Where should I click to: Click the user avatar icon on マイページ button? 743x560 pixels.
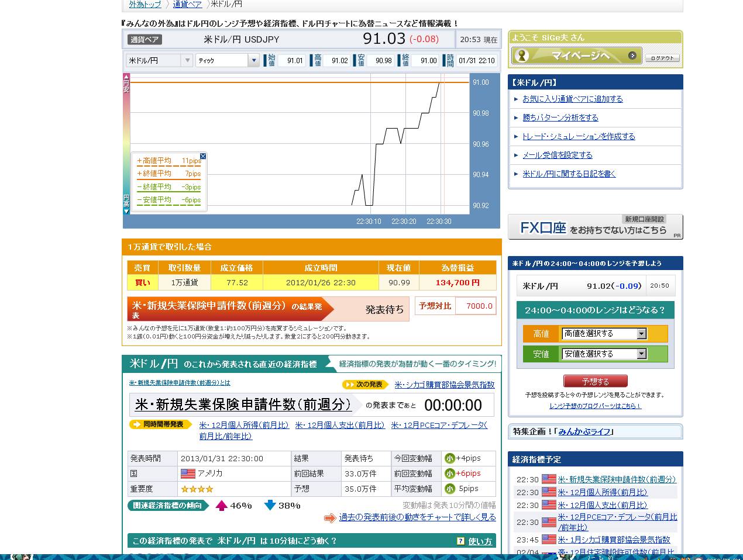[x=521, y=56]
